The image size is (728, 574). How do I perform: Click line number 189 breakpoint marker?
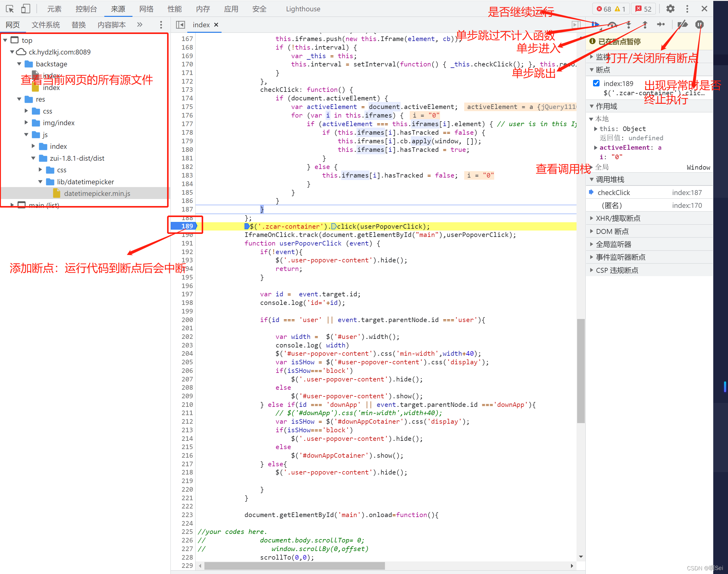point(187,226)
